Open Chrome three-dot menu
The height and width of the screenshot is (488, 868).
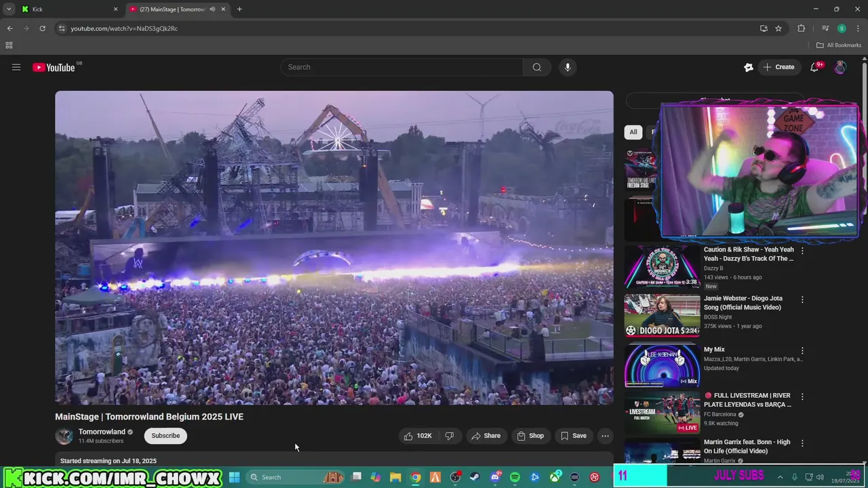(x=858, y=28)
